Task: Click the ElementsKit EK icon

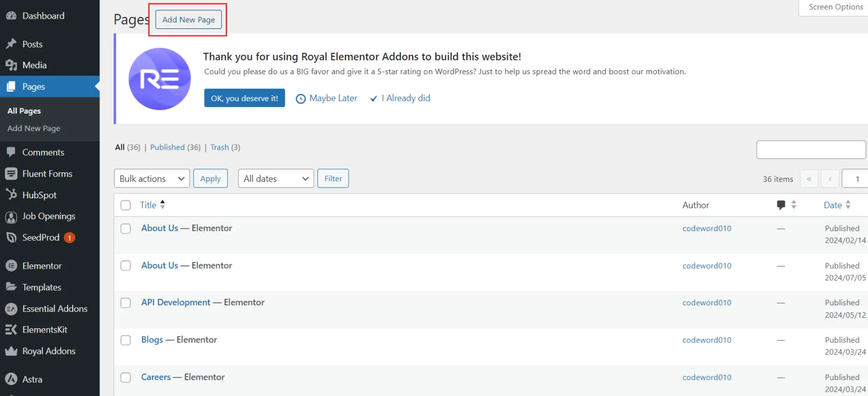Action: click(11, 330)
